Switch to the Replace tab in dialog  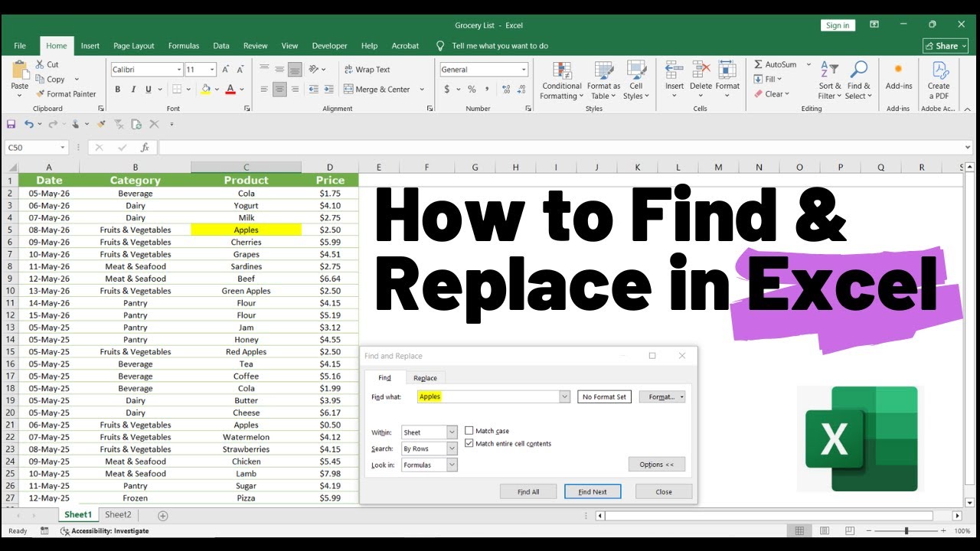(425, 378)
